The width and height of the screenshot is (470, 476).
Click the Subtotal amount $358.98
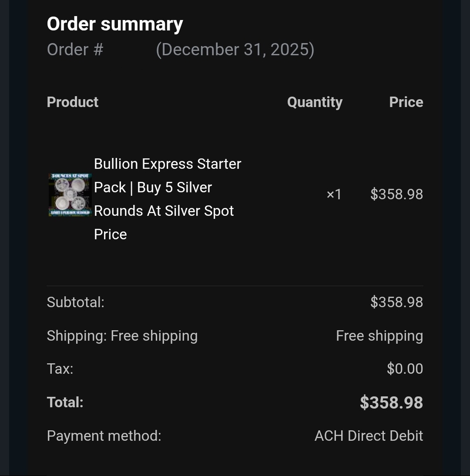(396, 302)
